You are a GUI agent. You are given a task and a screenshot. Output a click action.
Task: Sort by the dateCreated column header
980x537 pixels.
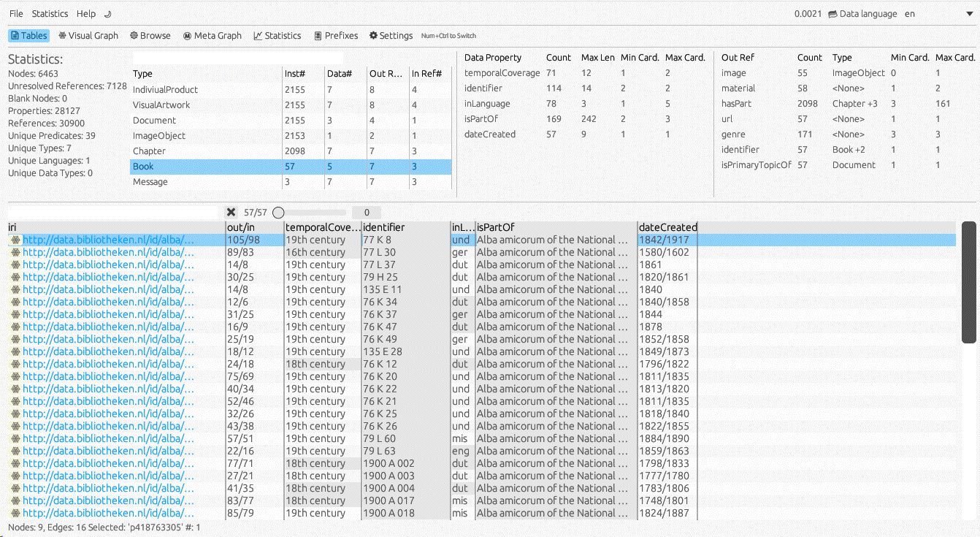[x=667, y=227]
